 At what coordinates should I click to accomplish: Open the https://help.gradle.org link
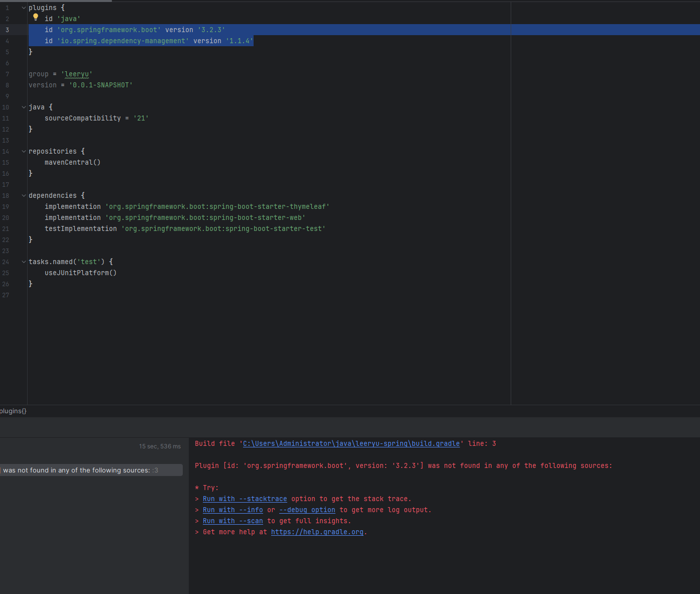317,532
